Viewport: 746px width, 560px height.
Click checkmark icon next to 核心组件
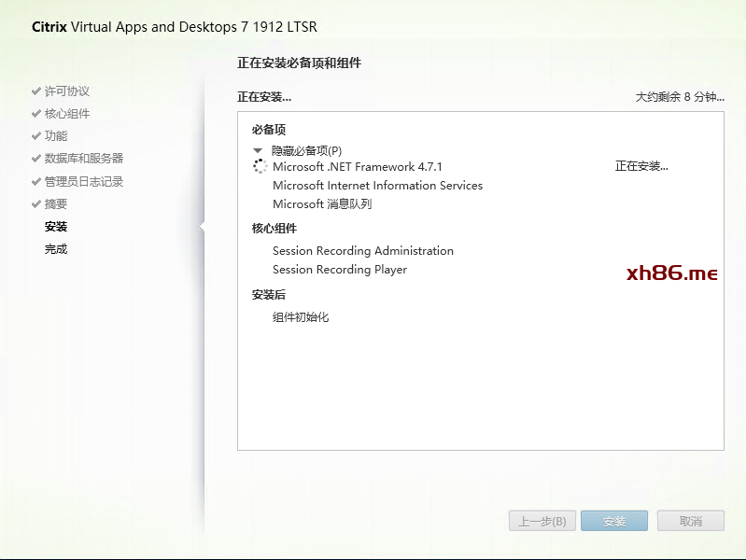click(36, 114)
